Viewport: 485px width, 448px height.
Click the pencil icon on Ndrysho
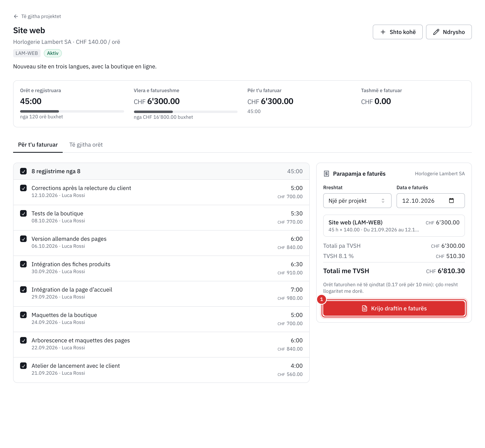436,32
